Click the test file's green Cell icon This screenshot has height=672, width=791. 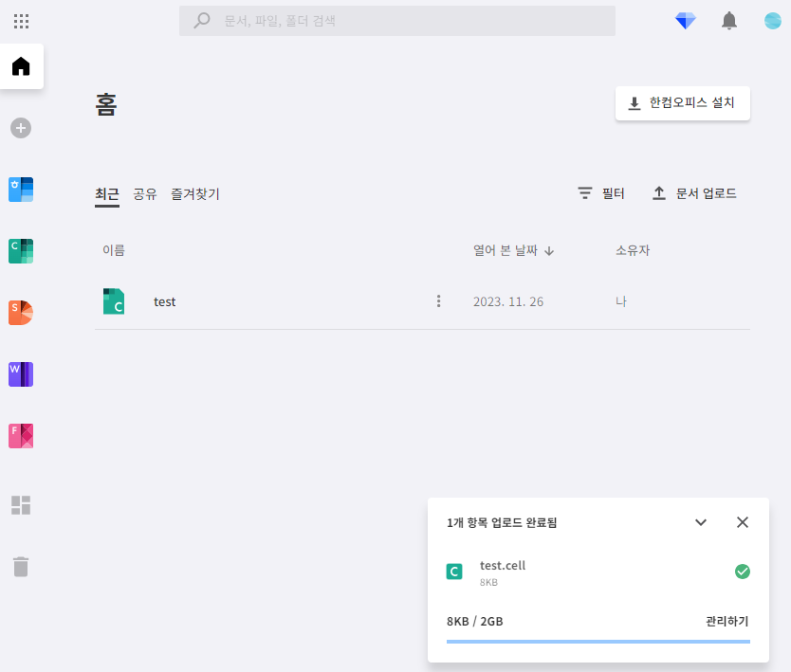click(114, 301)
